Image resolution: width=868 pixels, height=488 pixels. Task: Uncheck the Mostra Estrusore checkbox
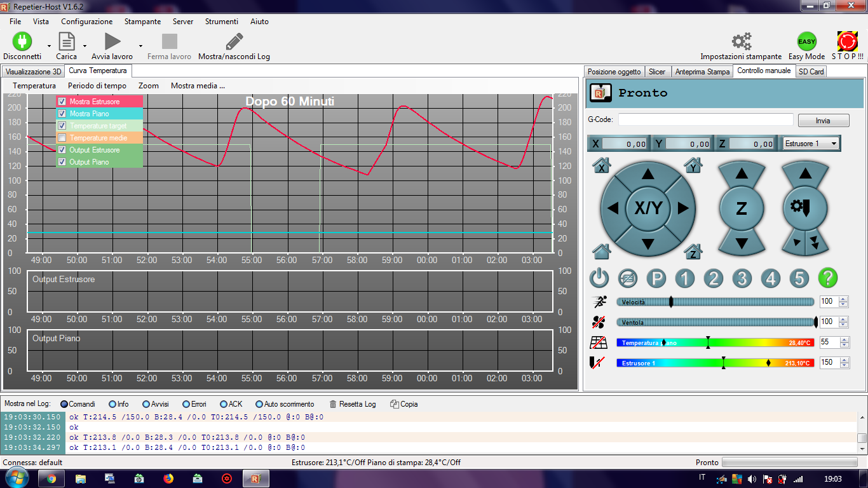pos(62,102)
